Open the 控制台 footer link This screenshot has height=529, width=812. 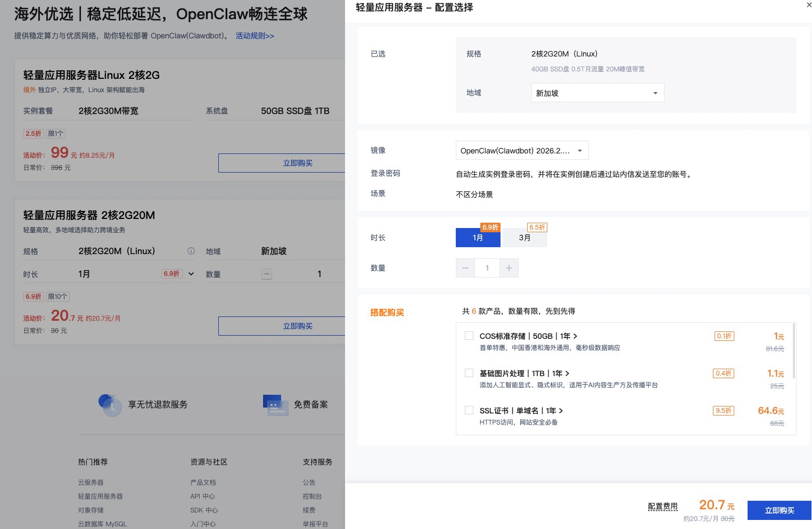313,496
